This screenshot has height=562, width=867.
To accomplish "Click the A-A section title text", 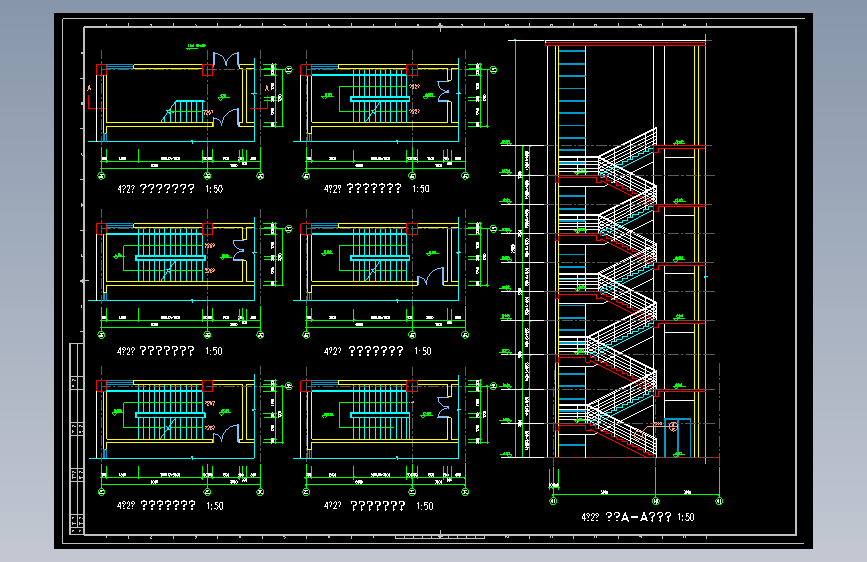I will [x=638, y=517].
